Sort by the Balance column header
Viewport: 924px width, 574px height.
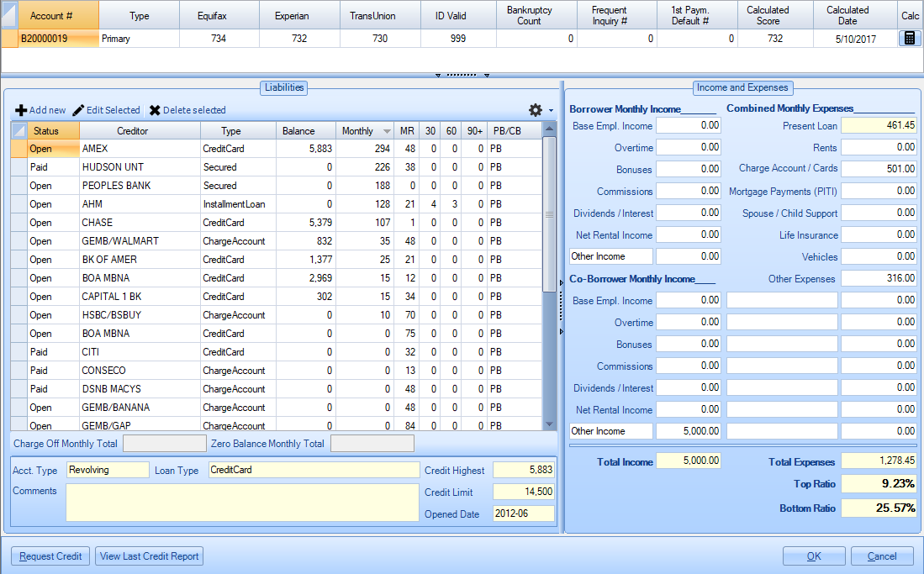click(305, 131)
